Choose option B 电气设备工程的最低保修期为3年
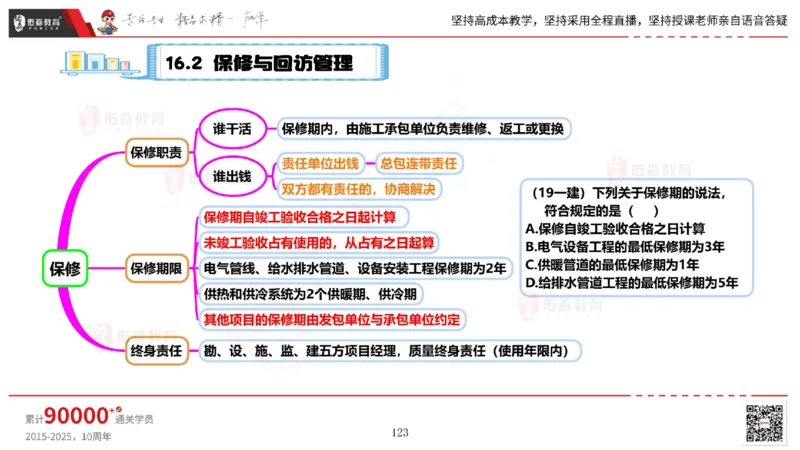The height and width of the screenshot is (450, 800). [x=626, y=247]
